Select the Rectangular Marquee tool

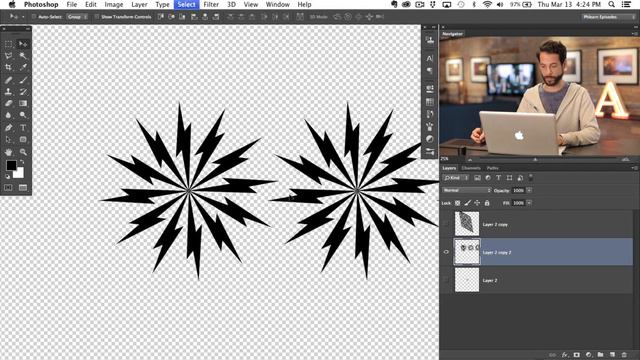(9, 44)
